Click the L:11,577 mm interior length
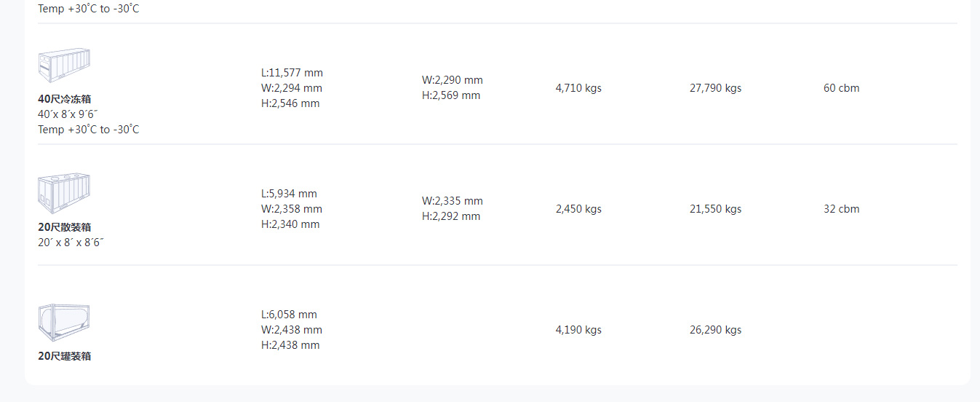The image size is (980, 402). 292,73
